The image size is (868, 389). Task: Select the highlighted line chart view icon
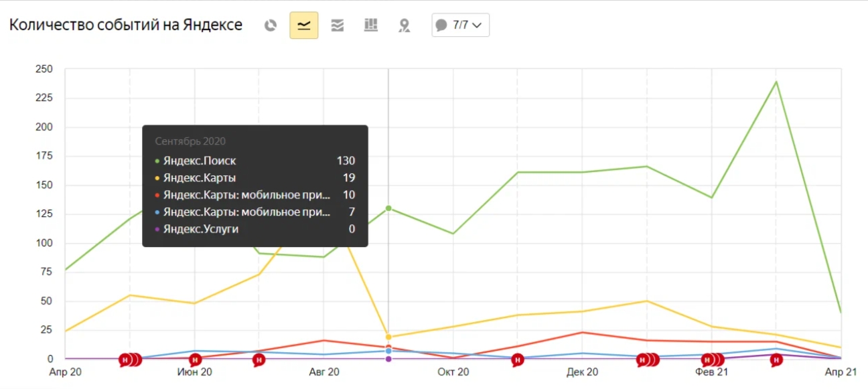pos(304,25)
